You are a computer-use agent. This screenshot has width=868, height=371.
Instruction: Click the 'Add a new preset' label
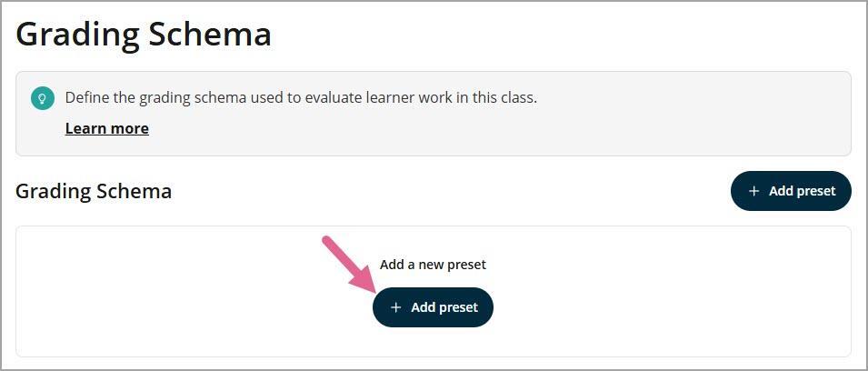click(x=433, y=265)
